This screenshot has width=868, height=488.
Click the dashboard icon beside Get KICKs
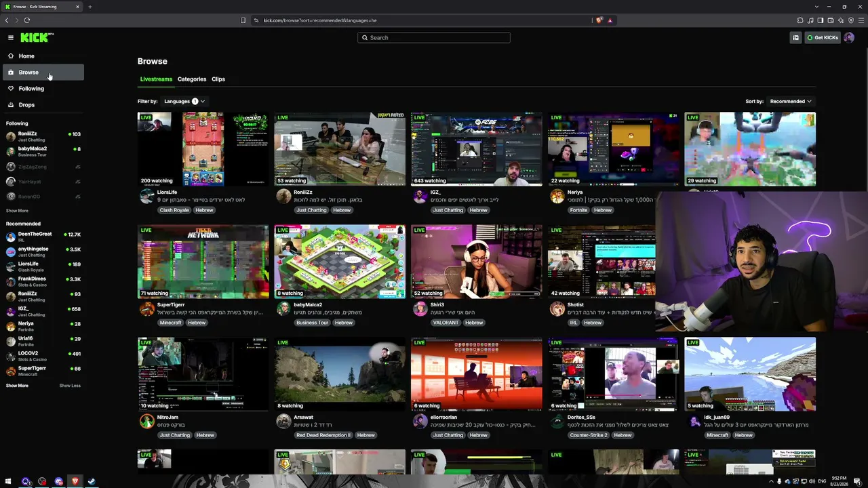pyautogui.click(x=795, y=38)
